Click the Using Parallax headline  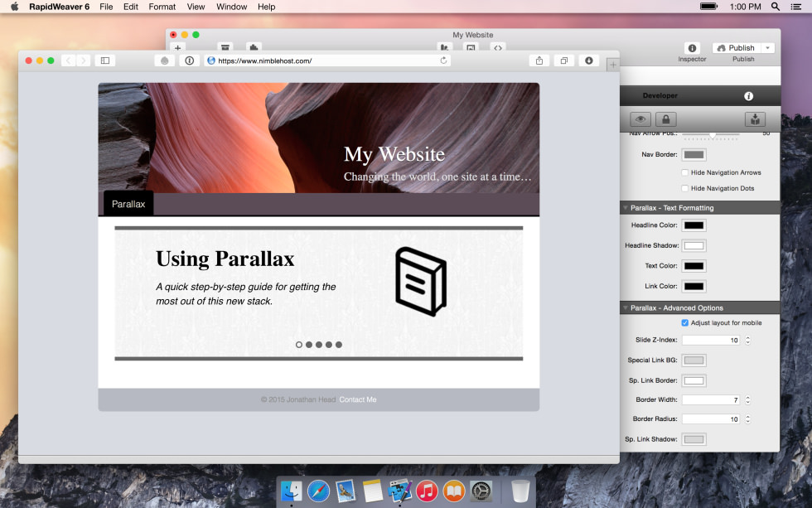[225, 259]
